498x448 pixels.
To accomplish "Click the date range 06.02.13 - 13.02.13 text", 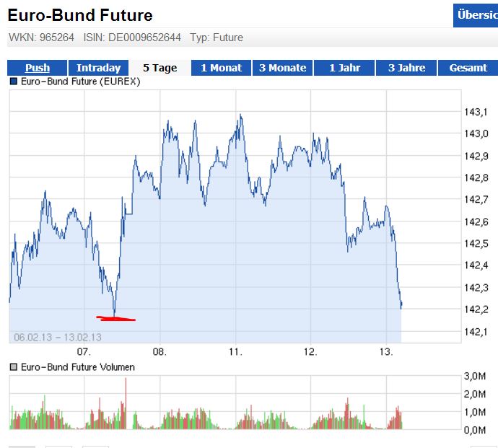I will [58, 337].
